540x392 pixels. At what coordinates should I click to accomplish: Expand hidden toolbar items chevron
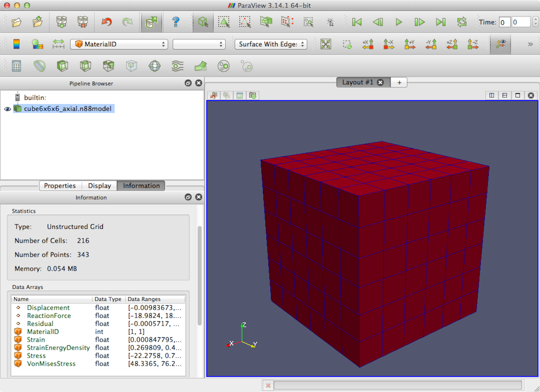click(530, 44)
